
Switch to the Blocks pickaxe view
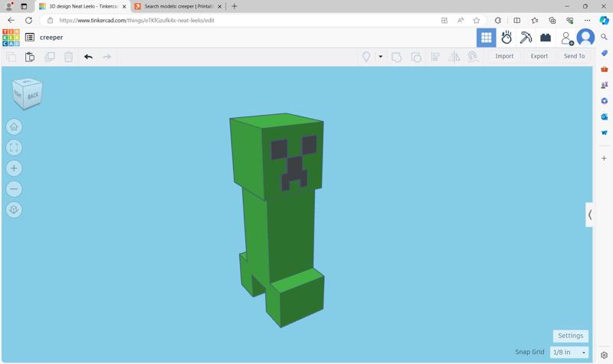(526, 38)
